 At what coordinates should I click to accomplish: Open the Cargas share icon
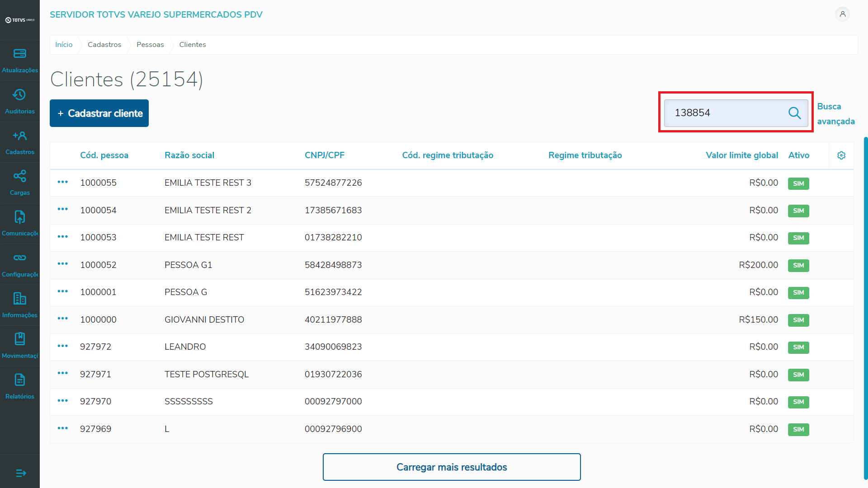click(x=19, y=176)
